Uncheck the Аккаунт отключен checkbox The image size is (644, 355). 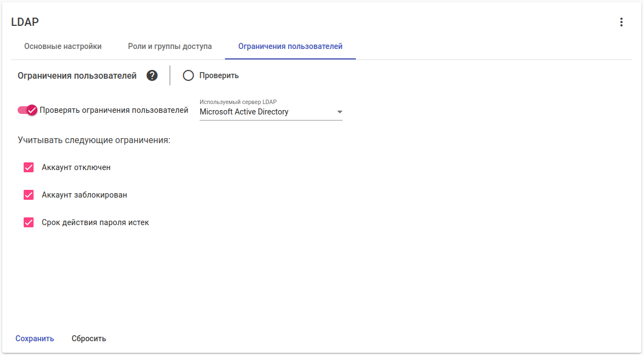tap(29, 167)
